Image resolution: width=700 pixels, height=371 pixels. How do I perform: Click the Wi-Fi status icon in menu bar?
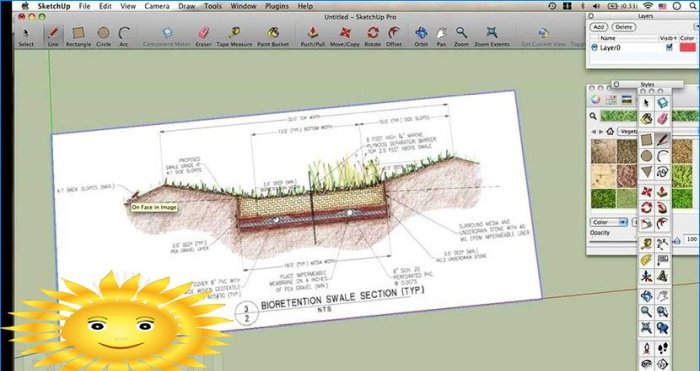point(648,6)
